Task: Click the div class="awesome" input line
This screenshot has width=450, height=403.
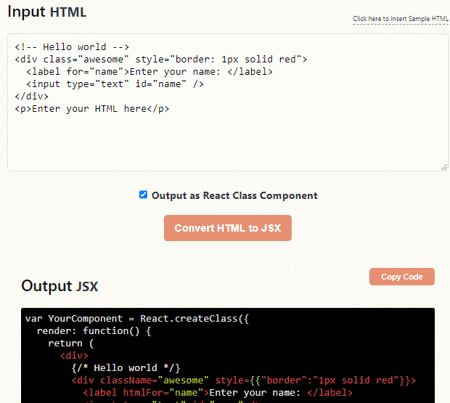Action: (161, 59)
